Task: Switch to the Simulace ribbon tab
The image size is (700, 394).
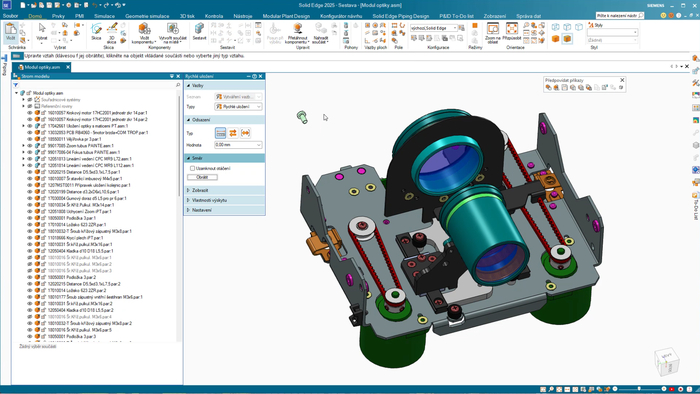Action: coord(104,16)
